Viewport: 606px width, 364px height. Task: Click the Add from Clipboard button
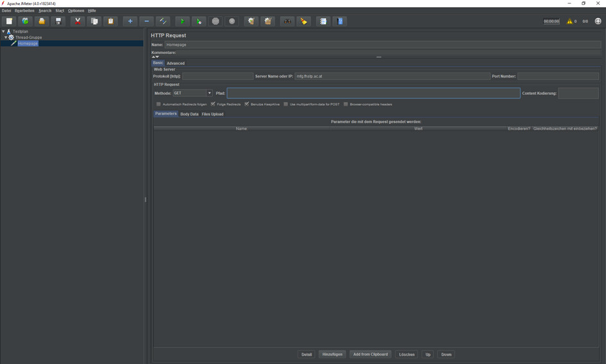[x=370, y=354]
